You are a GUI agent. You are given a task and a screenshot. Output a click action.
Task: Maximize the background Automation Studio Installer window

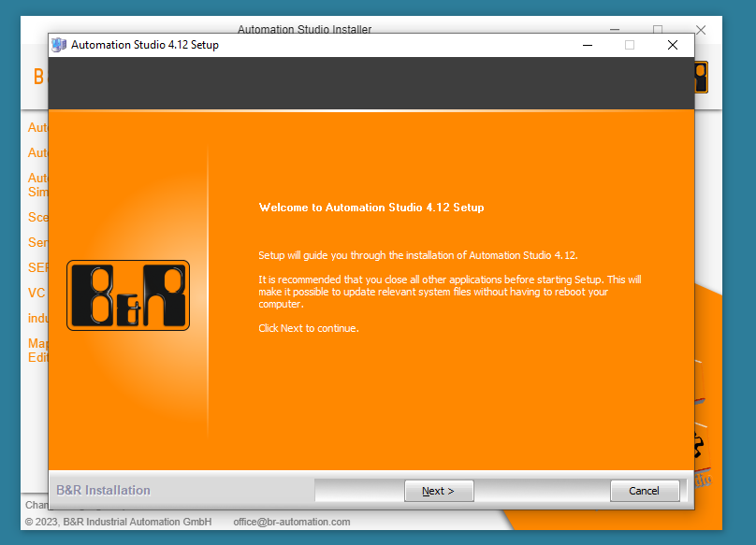coord(658,29)
